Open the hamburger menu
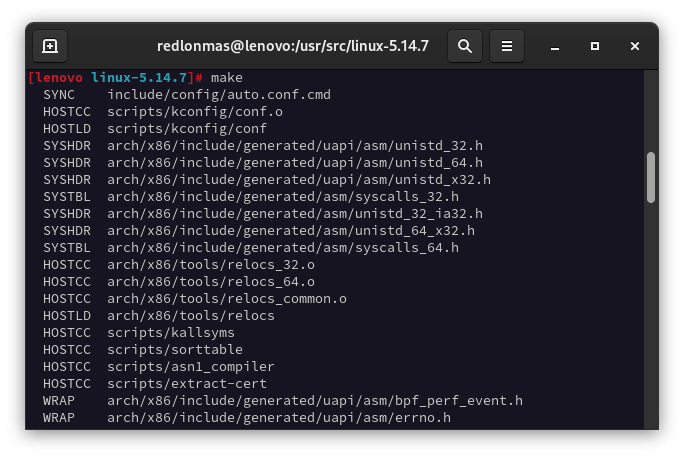The height and width of the screenshot is (458, 684). click(507, 46)
